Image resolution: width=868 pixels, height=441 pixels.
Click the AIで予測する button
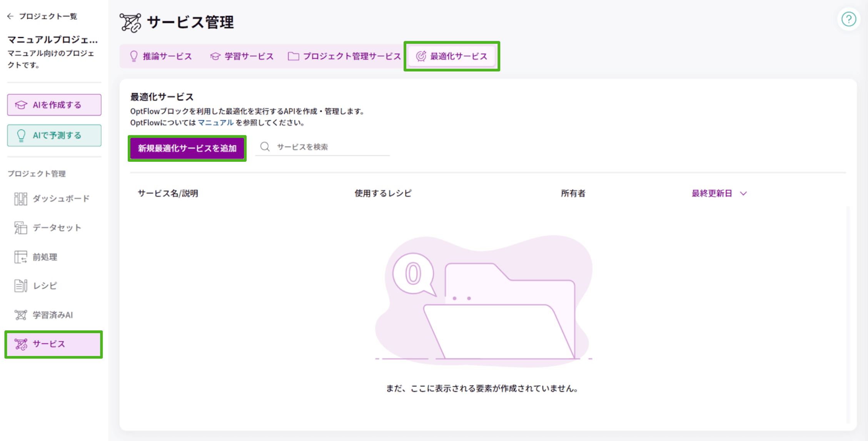point(54,135)
